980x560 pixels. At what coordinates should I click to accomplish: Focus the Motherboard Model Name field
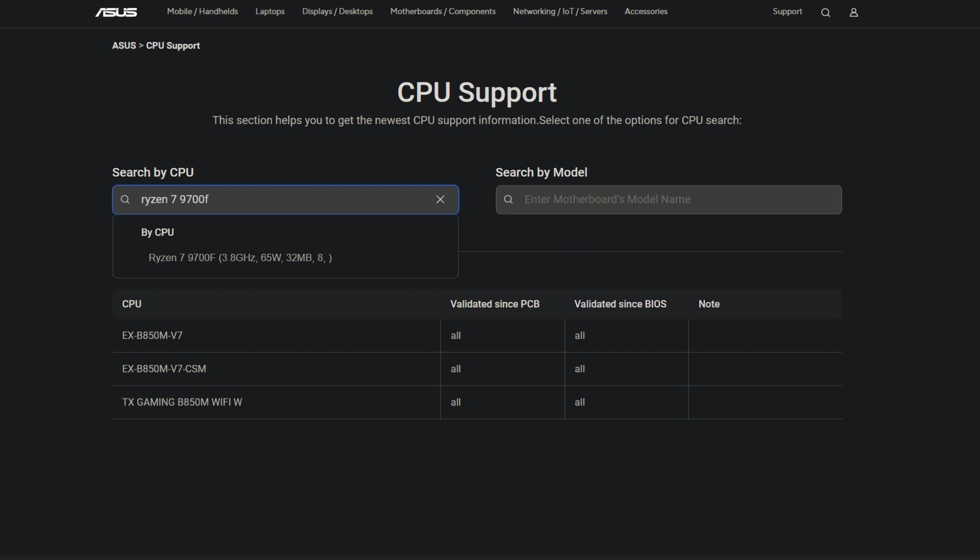(669, 199)
